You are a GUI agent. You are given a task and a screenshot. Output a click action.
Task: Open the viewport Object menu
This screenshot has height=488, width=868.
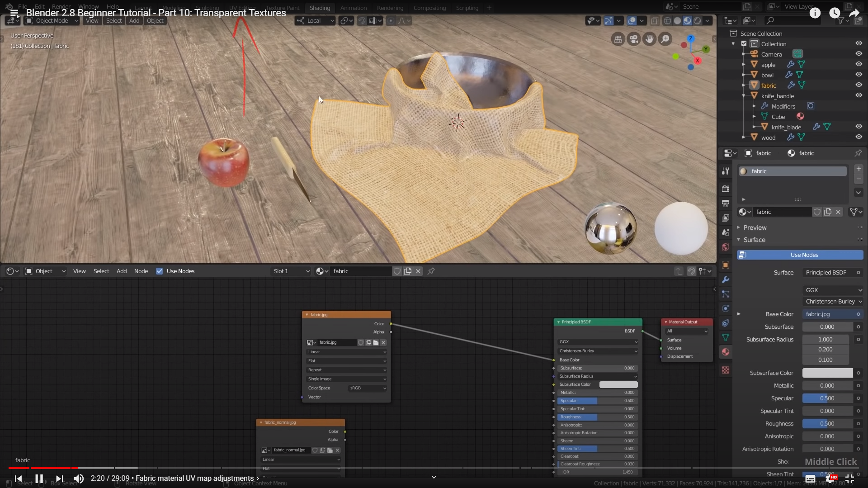coord(155,21)
